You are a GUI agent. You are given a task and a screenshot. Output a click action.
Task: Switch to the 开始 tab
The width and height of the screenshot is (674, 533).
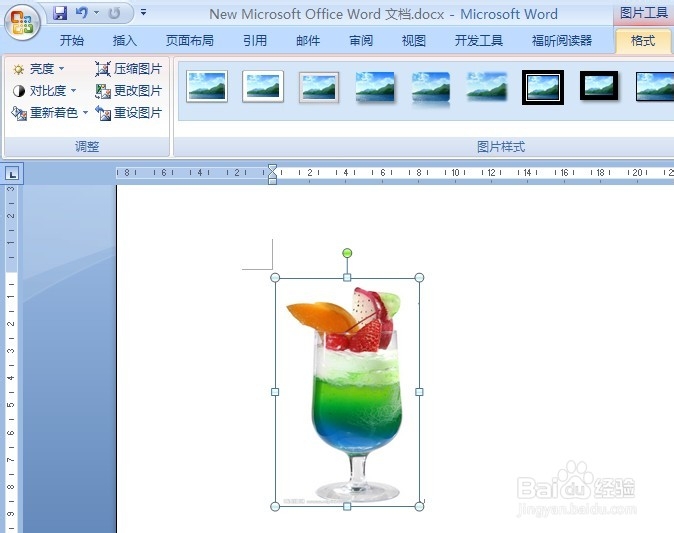72,40
